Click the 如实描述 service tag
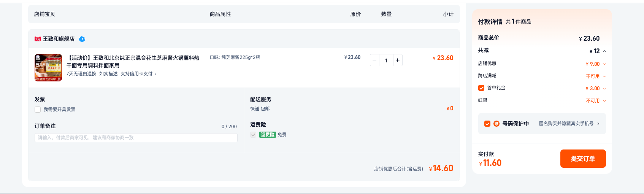The image size is (644, 194). [108, 74]
